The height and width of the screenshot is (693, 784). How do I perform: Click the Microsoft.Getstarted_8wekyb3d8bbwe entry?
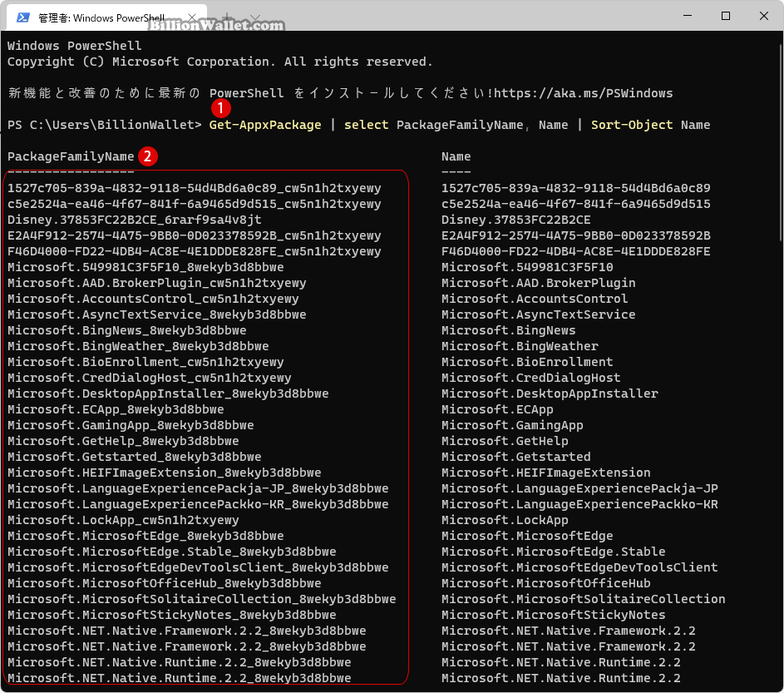(x=135, y=457)
